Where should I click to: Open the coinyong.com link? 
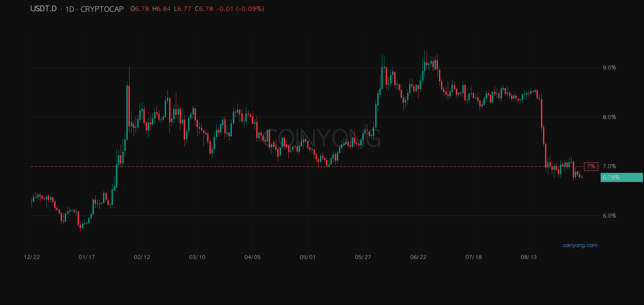click(580, 245)
